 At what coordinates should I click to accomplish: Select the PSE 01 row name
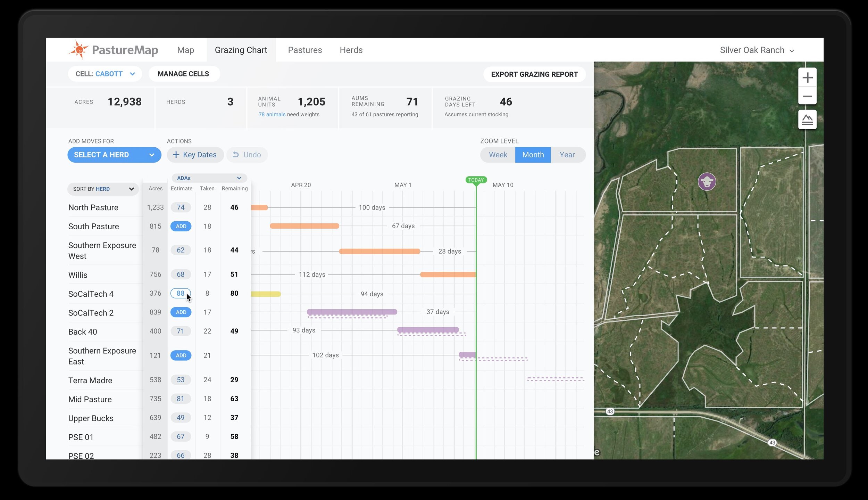[81, 437]
